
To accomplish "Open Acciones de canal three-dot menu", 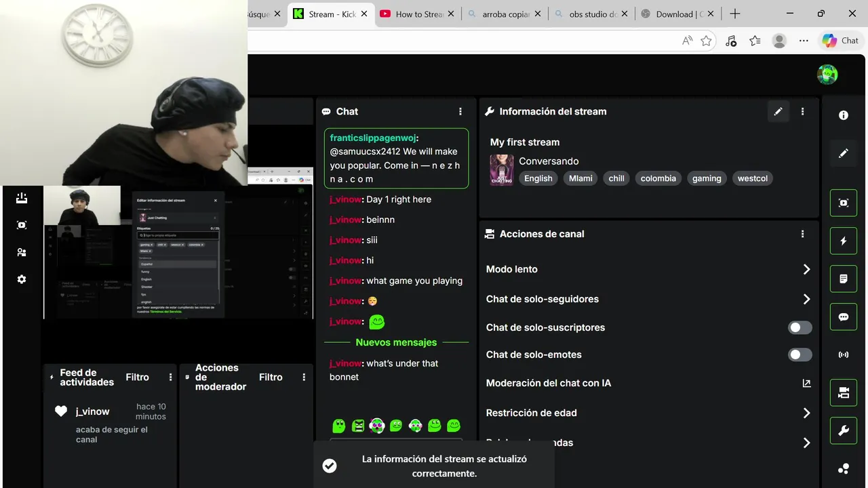I will pyautogui.click(x=803, y=234).
